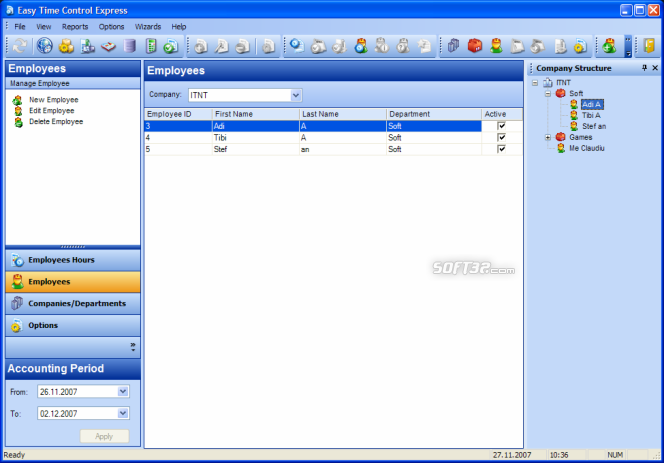Open the To date dropdown
The image size is (664, 463).
[x=123, y=413]
